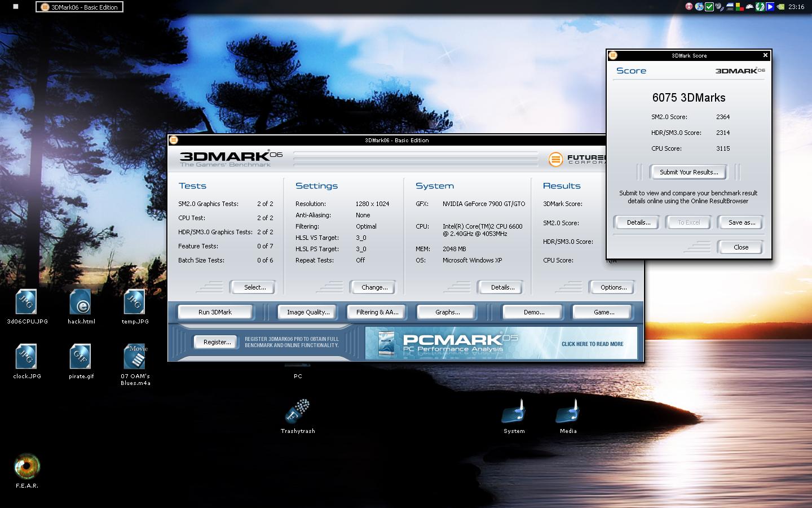The image size is (812, 508).
Task: Click the orange icon on 3DMark06 title bar
Action: click(174, 140)
